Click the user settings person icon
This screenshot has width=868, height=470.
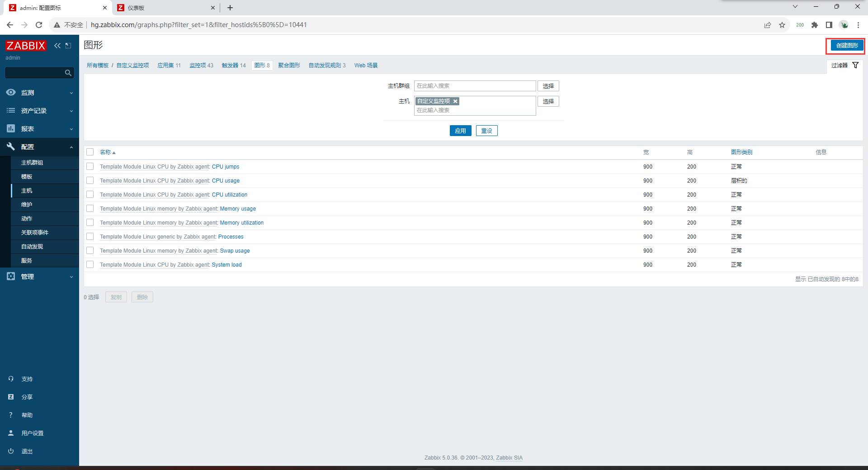click(11, 433)
